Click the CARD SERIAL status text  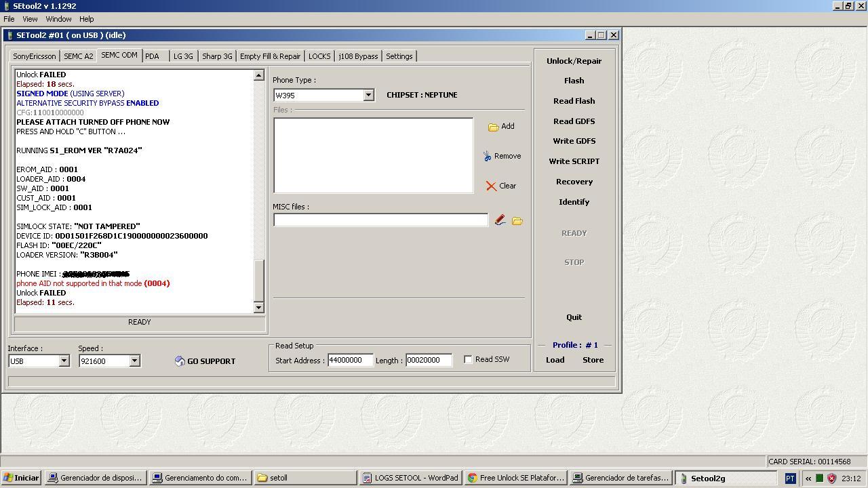(x=810, y=462)
